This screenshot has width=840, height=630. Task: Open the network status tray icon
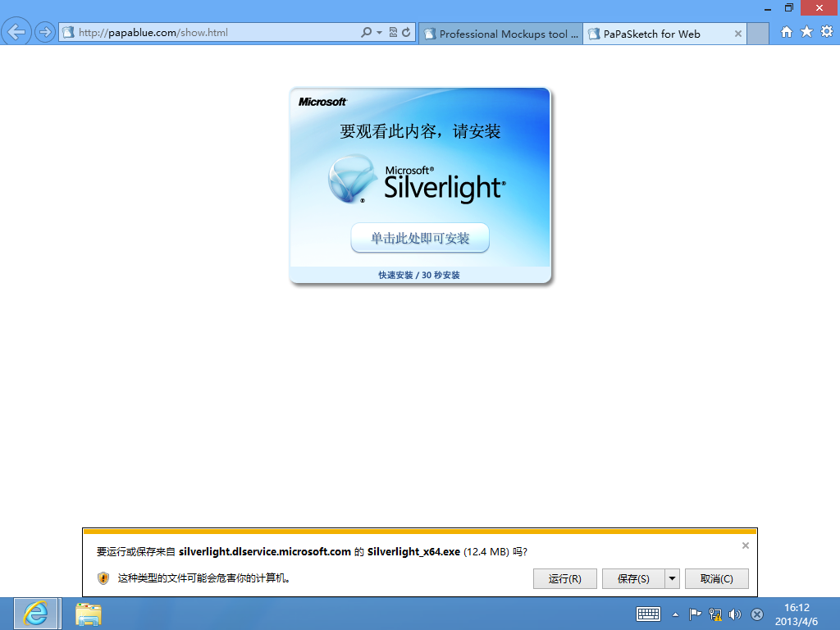(x=715, y=614)
